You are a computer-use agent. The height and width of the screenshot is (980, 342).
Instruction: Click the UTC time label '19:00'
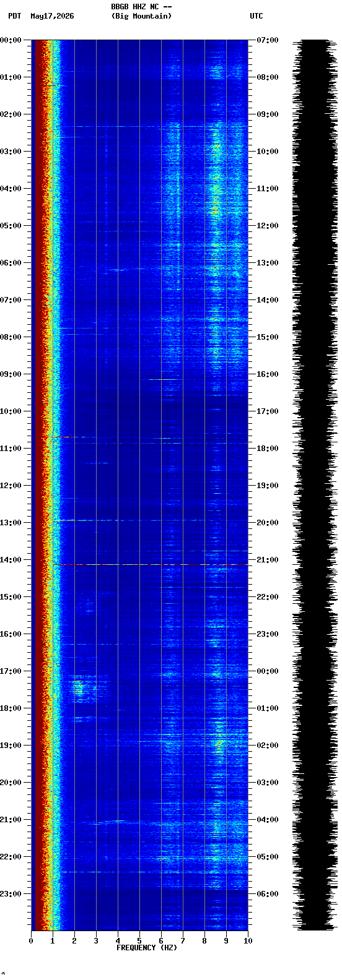268,486
